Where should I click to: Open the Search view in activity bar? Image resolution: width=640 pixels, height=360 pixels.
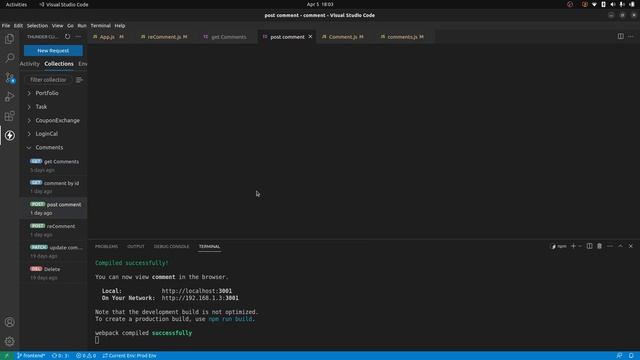click(9, 58)
